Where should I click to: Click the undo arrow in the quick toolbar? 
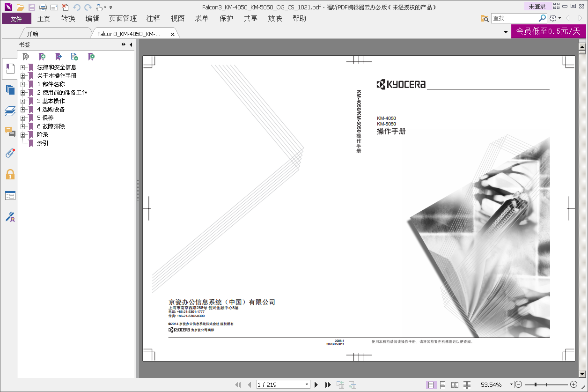pos(77,7)
